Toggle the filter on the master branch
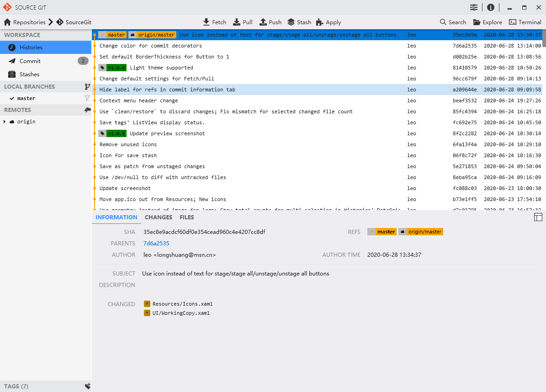 [x=87, y=98]
